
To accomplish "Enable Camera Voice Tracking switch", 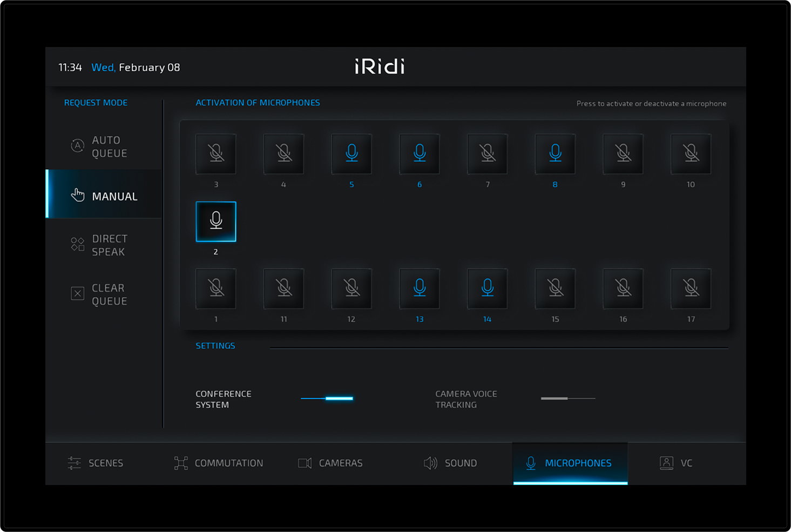I will (567, 399).
